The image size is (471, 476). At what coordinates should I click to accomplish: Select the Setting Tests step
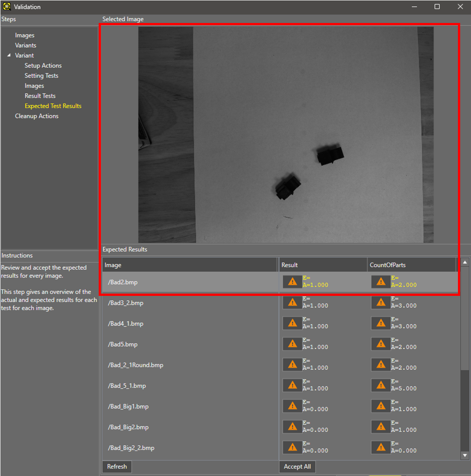point(41,76)
